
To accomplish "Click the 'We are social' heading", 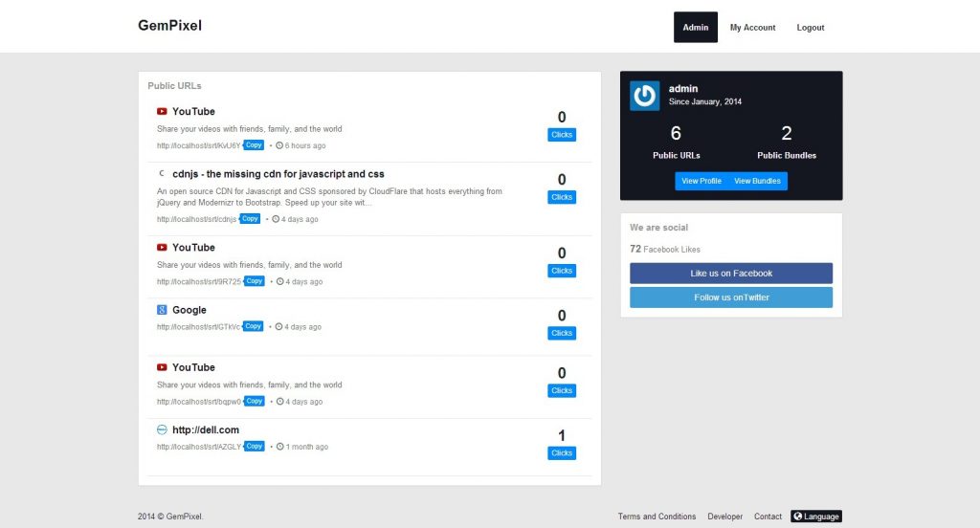I will [x=658, y=228].
